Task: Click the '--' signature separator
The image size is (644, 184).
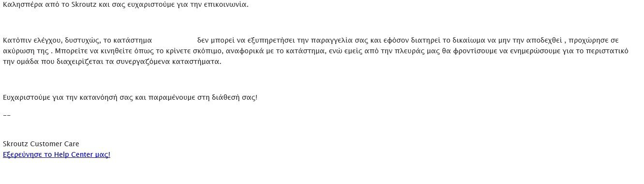Action: pyautogui.click(x=7, y=115)
